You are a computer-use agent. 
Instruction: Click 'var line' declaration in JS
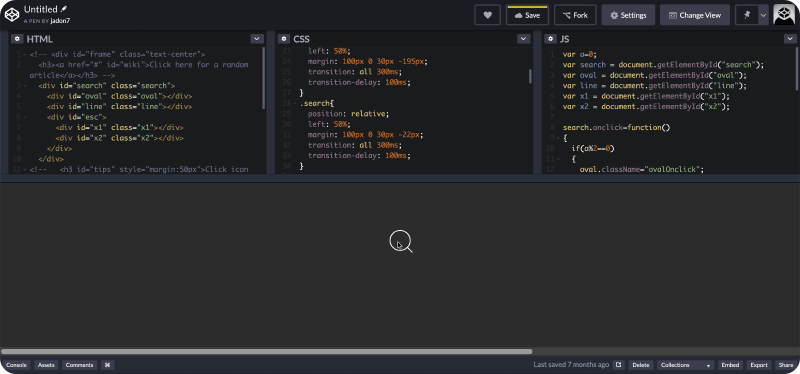pyautogui.click(x=655, y=86)
